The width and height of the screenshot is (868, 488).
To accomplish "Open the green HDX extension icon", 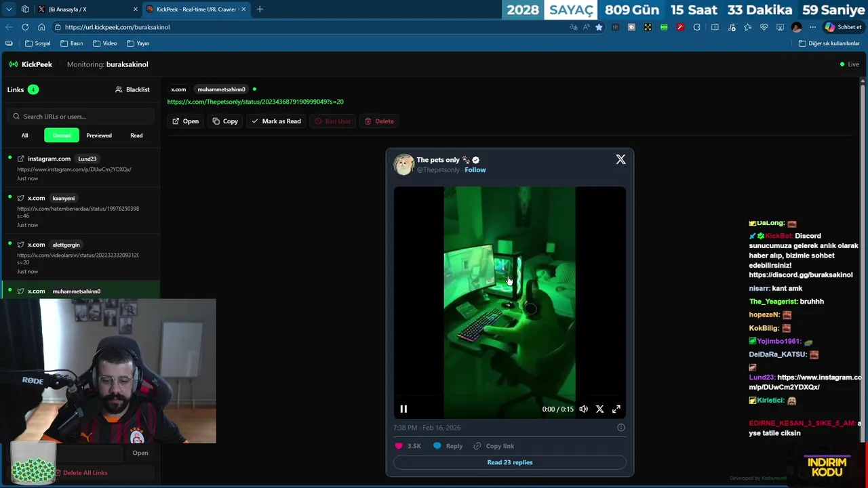I will click(x=664, y=27).
